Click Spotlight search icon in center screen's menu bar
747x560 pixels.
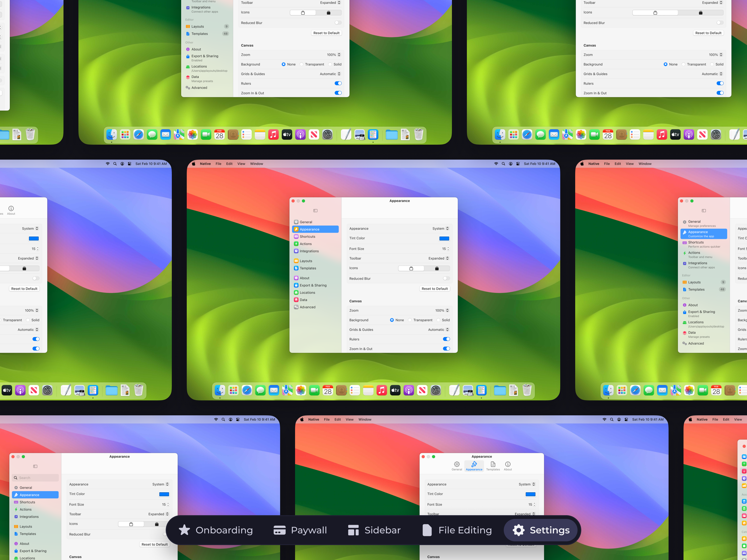click(x=503, y=164)
